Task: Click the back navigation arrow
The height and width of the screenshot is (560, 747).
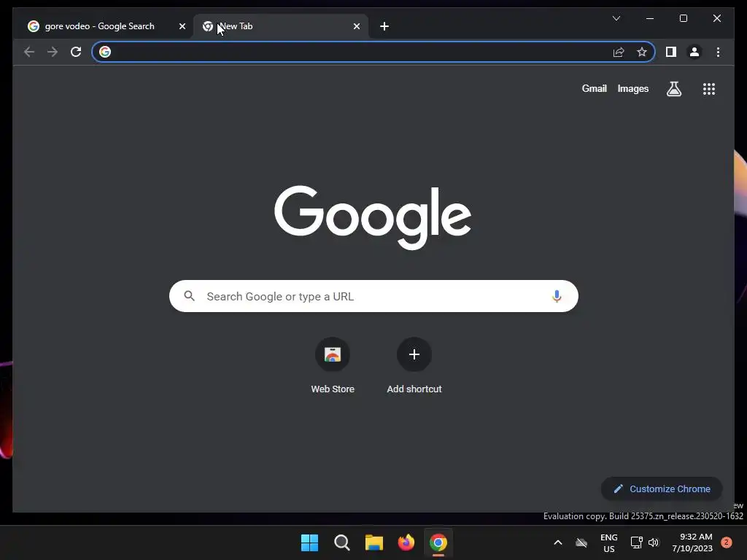Action: click(29, 52)
